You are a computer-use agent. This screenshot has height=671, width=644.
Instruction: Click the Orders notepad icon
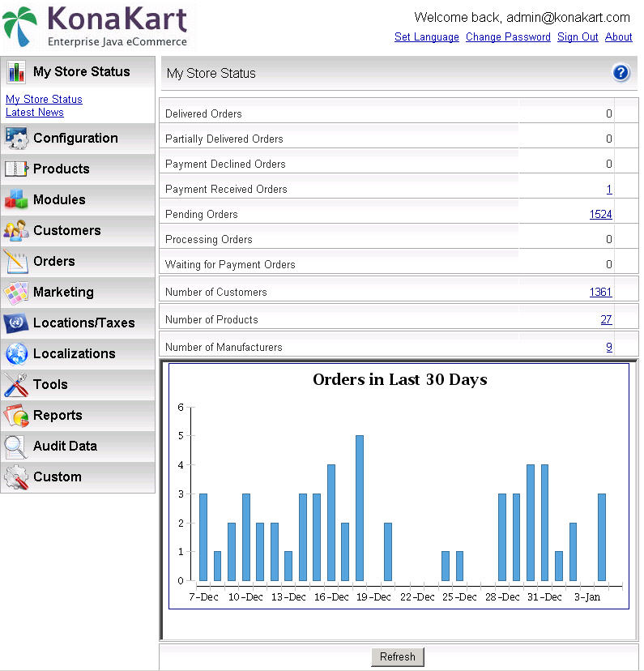[x=15, y=262]
